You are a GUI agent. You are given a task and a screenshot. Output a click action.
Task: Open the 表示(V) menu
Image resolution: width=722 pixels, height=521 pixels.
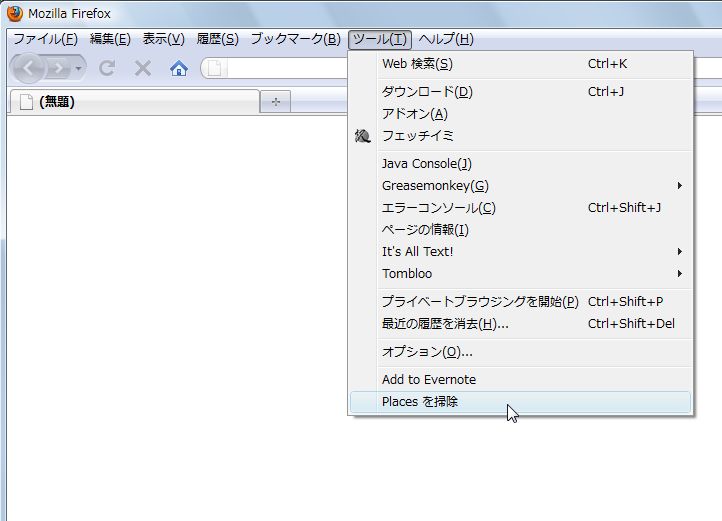point(163,39)
